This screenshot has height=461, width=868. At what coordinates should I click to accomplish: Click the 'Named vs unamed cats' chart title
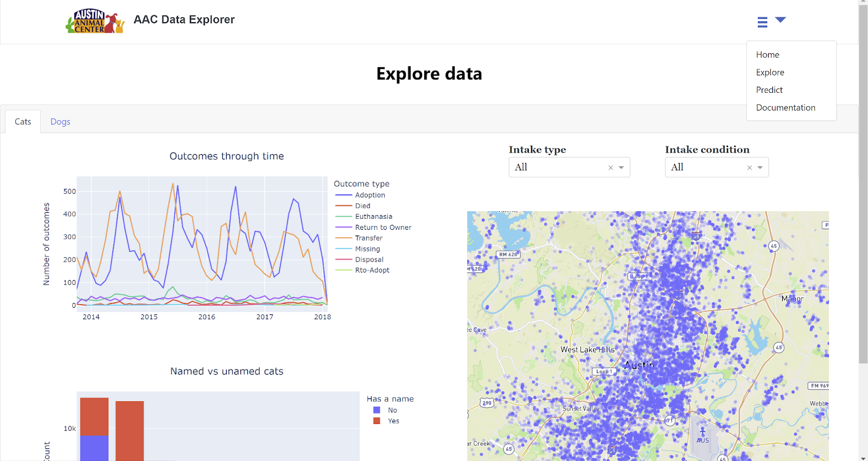point(227,371)
